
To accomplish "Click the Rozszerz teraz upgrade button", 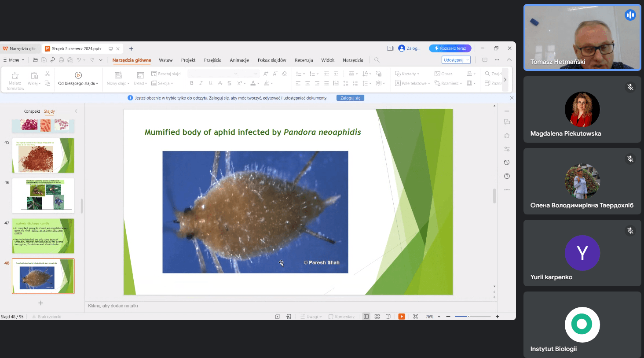I will coord(450,48).
